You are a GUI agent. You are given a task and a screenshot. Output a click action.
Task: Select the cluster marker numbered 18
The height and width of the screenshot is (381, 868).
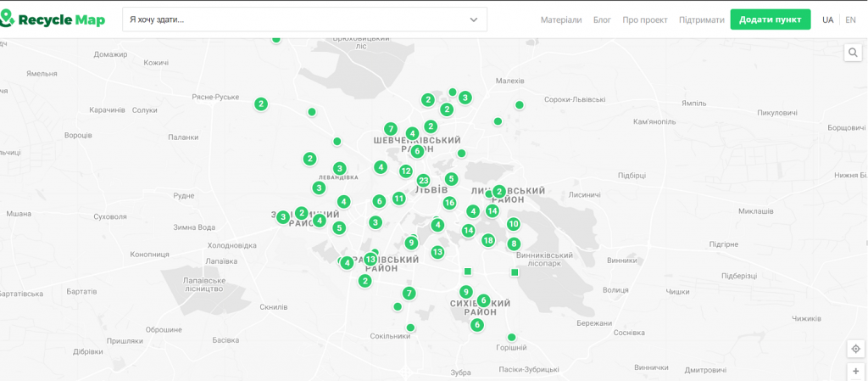[487, 240]
